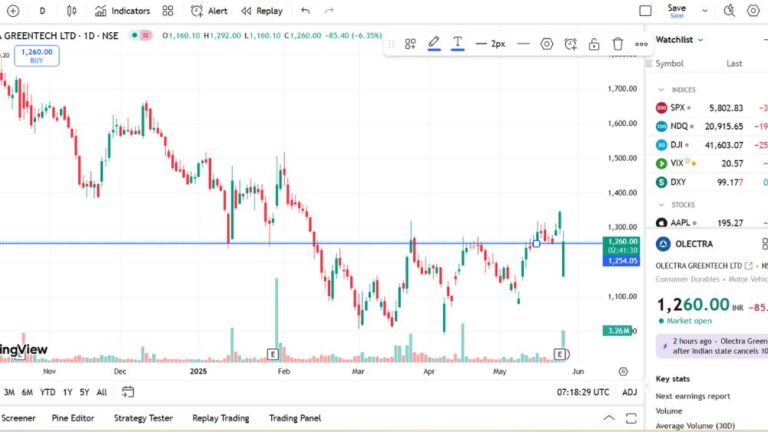The width and height of the screenshot is (768, 432).
Task: Toggle ADJ adjusted data
Action: (629, 392)
